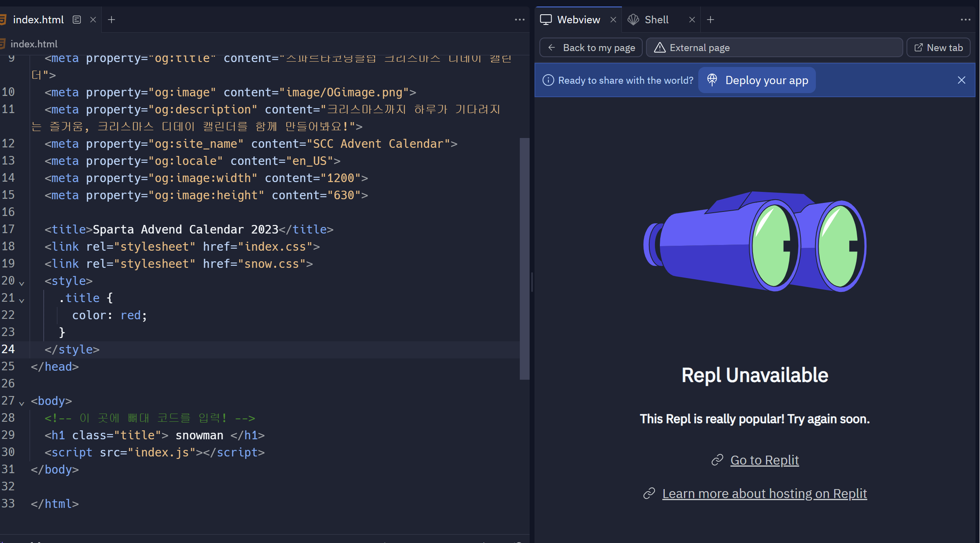Click the 630 height value on line 15
The width and height of the screenshot is (980, 543).
click(344, 195)
